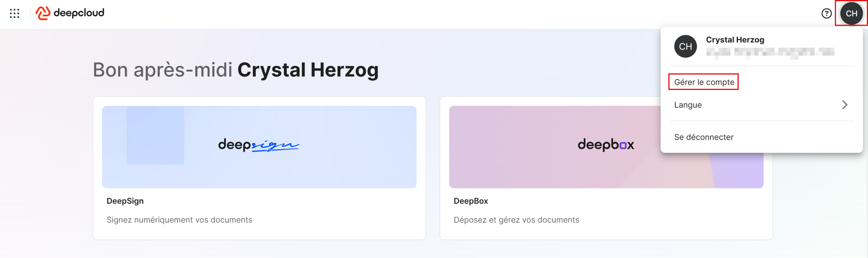The width and height of the screenshot is (868, 258).
Task: Click the blurred email in account menu
Action: 770,52
